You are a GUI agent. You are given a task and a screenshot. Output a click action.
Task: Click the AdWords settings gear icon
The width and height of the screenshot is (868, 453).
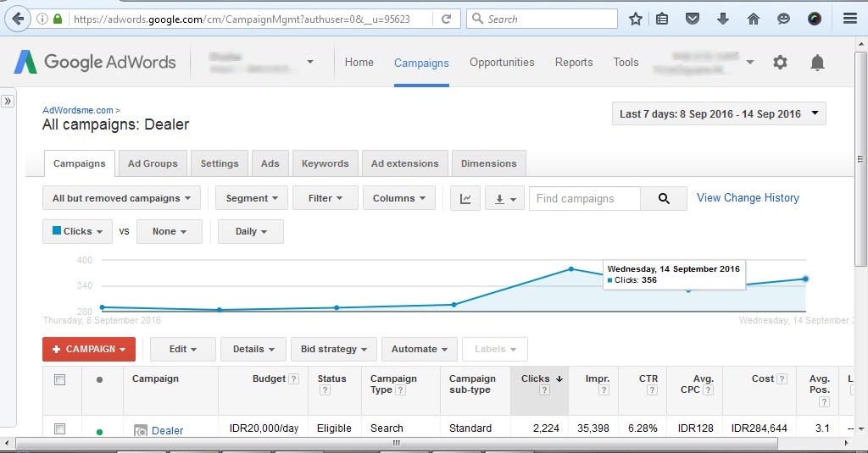coord(780,62)
